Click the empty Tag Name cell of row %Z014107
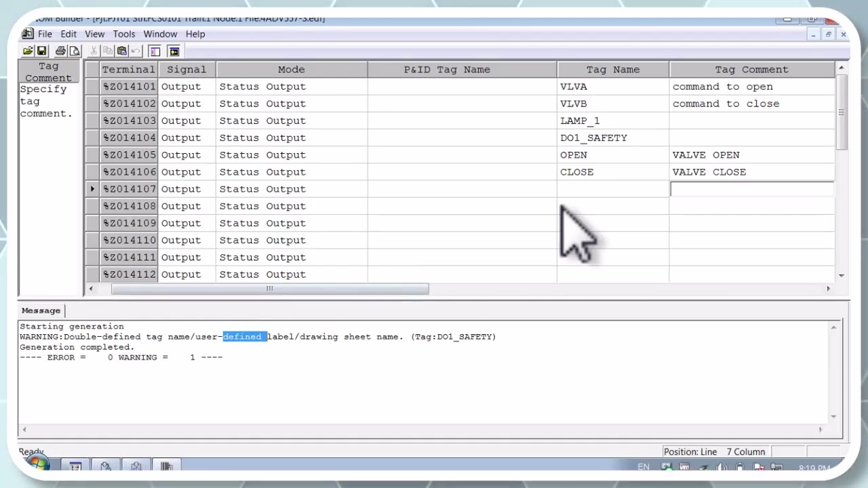This screenshot has width=868, height=488. (613, 189)
